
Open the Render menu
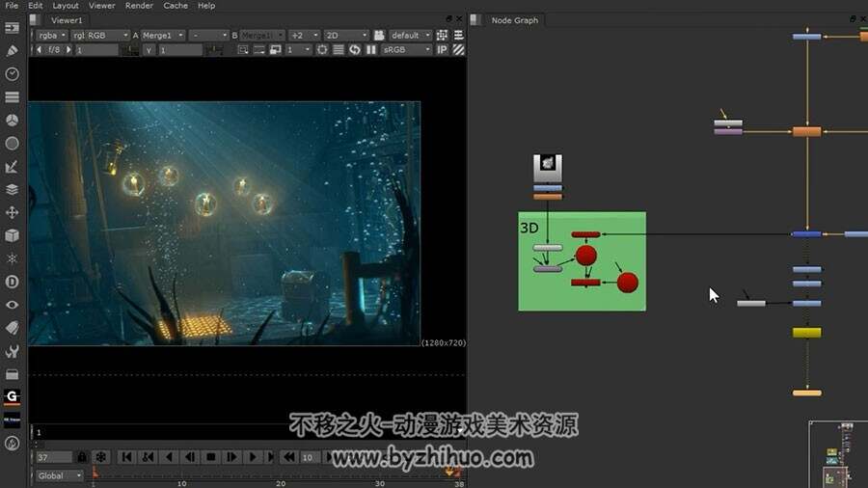point(139,6)
